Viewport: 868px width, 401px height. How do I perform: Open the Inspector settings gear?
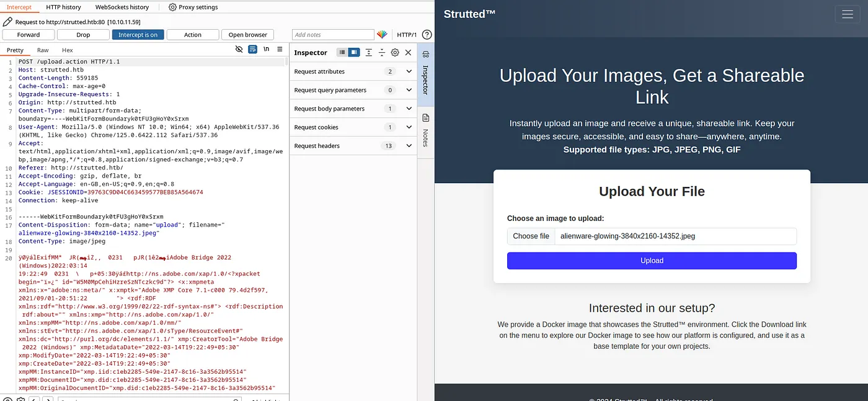(x=395, y=53)
